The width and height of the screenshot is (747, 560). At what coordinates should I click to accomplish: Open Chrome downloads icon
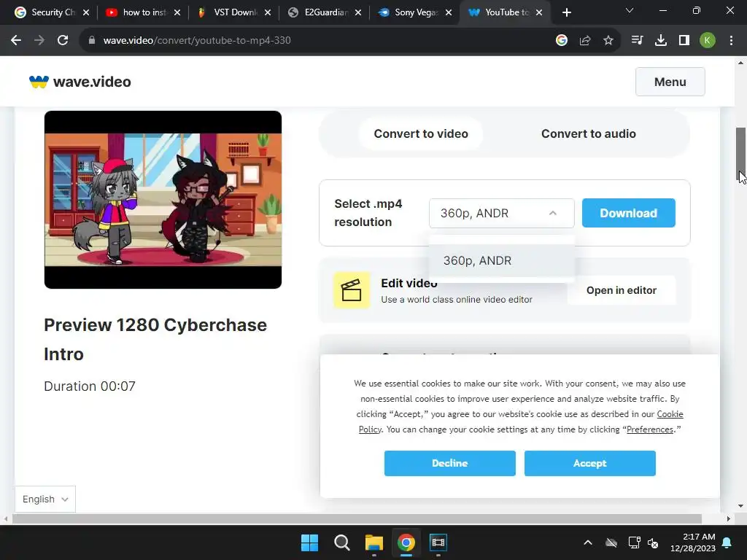pyautogui.click(x=661, y=41)
